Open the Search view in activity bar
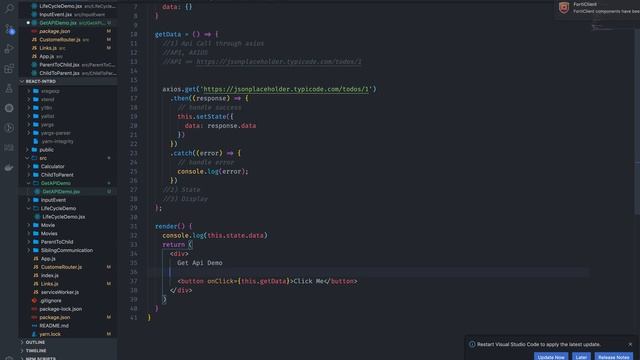Viewport: 640px width, 360px height. 9,9
